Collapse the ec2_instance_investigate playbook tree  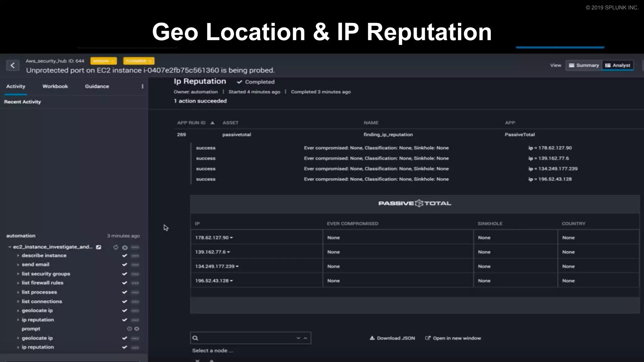pos(10,247)
